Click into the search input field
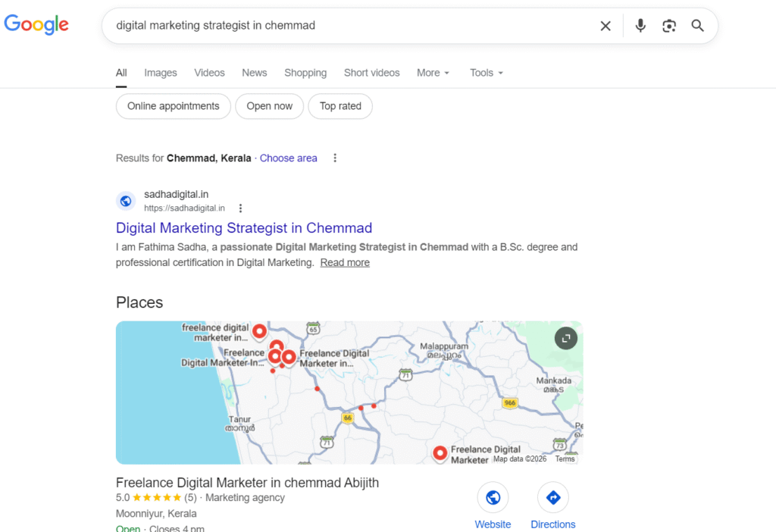776x532 pixels. [349, 26]
